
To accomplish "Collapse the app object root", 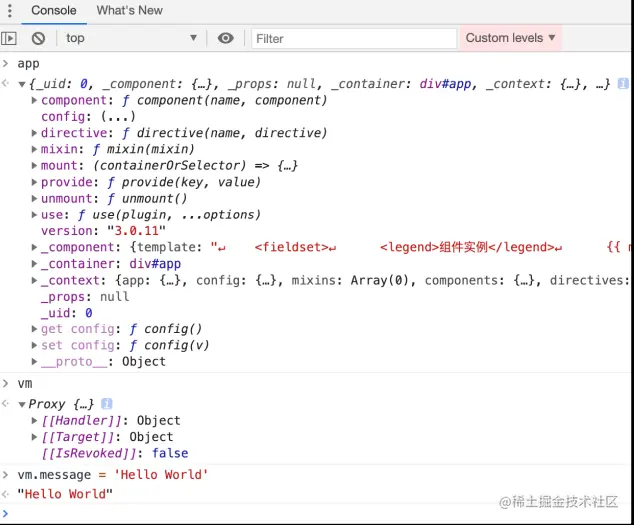I will point(22,85).
